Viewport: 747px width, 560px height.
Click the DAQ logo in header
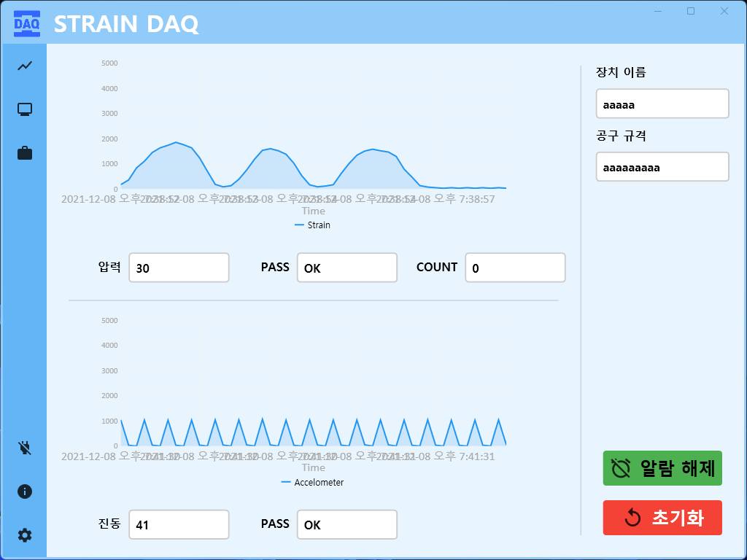click(x=27, y=23)
